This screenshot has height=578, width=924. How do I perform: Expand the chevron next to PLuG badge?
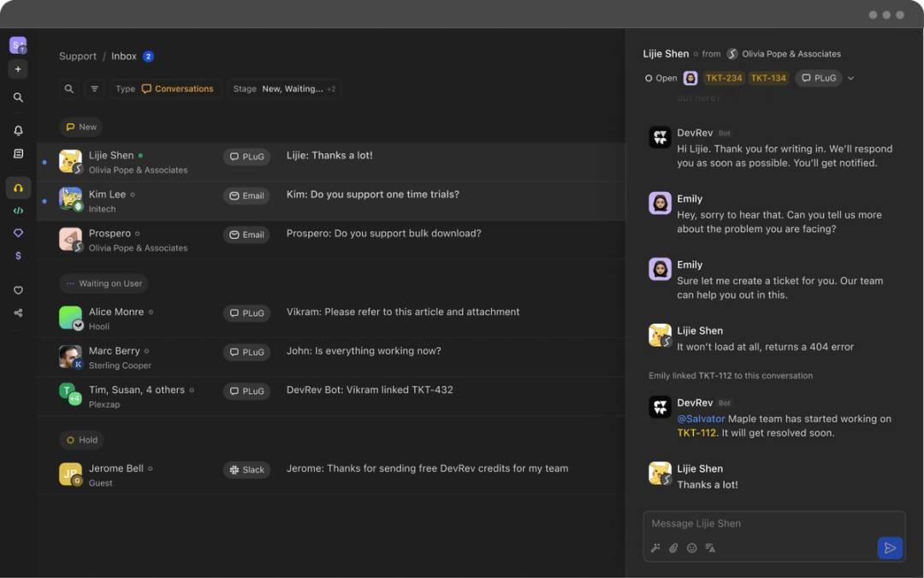[850, 78]
